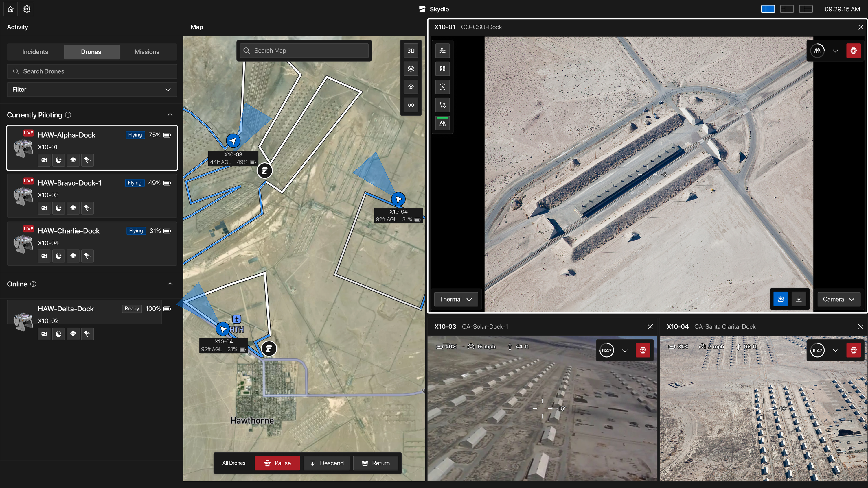Screen dimensions: 868x488
Task: Switch to the Incidents tab
Action: click(35, 52)
